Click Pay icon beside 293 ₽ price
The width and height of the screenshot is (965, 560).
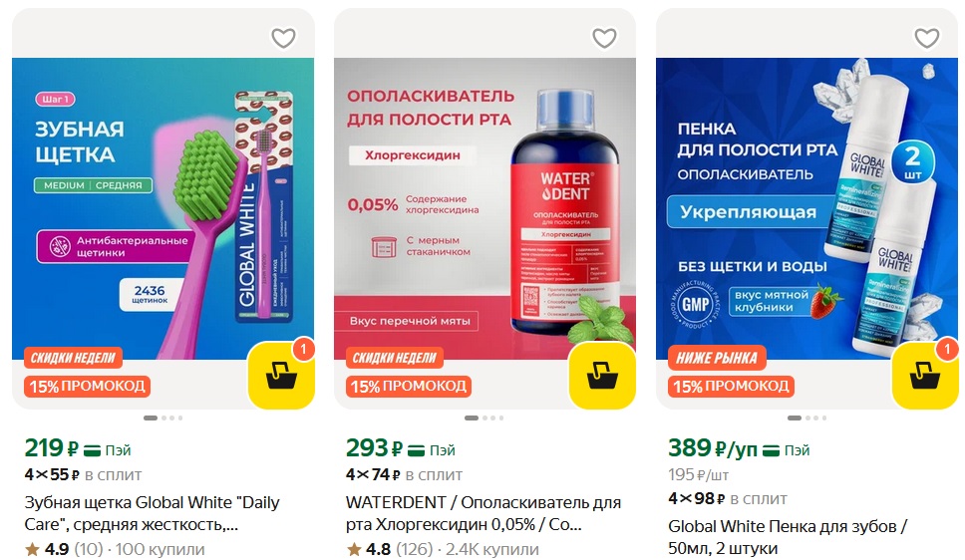tap(432, 450)
